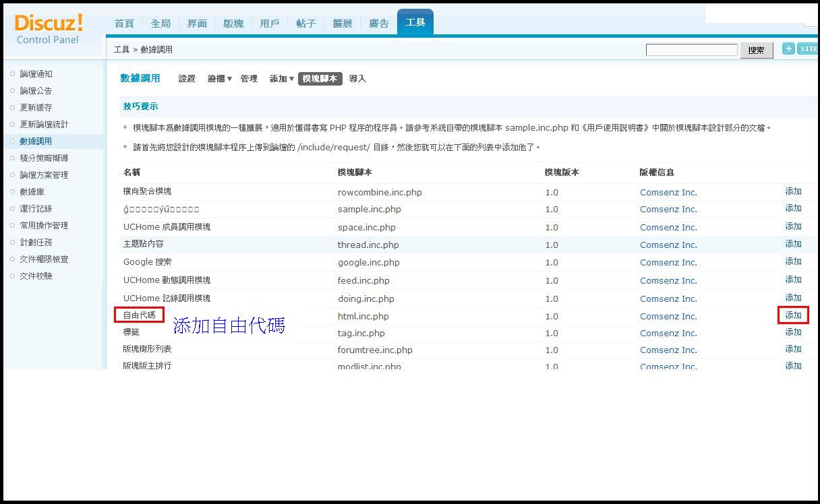Switch to the 全局 top tab
Viewport: 820px width, 504px height.
tap(160, 24)
